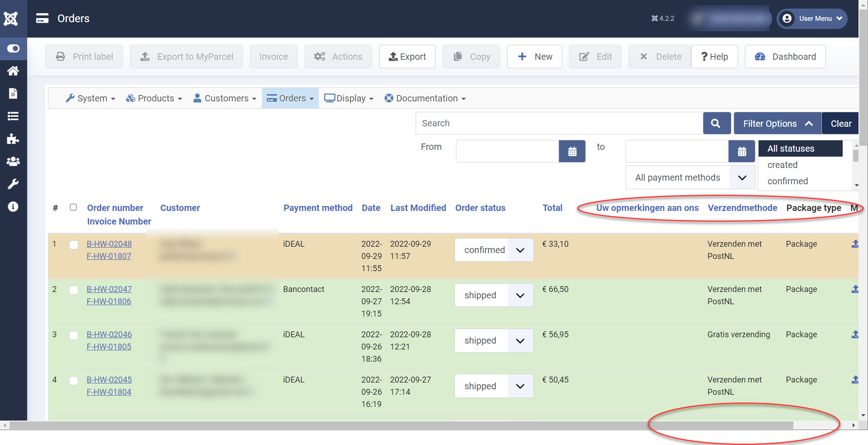Click the Joomla logo icon
Screen dimensions: 868x445
pyautogui.click(x=11, y=19)
